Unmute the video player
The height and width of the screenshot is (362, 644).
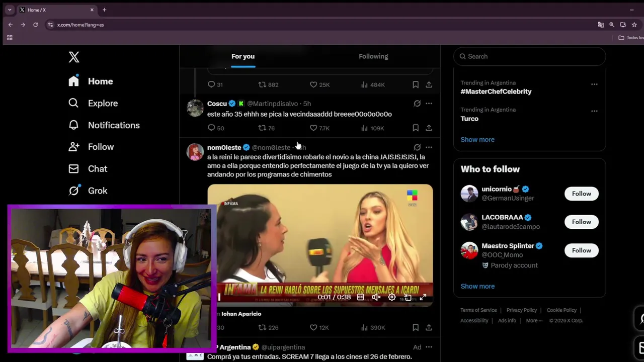tap(376, 297)
